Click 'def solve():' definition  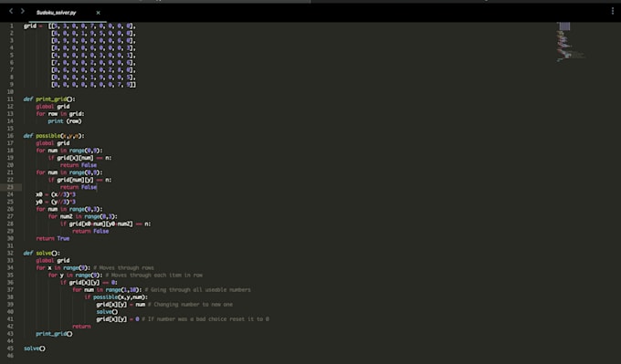pos(42,254)
